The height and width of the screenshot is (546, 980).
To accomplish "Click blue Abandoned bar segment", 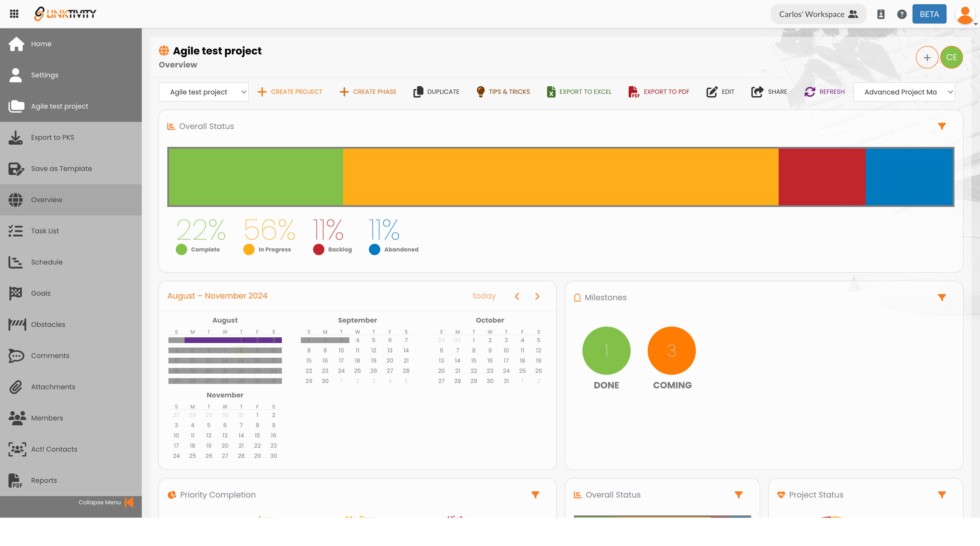I will [909, 177].
